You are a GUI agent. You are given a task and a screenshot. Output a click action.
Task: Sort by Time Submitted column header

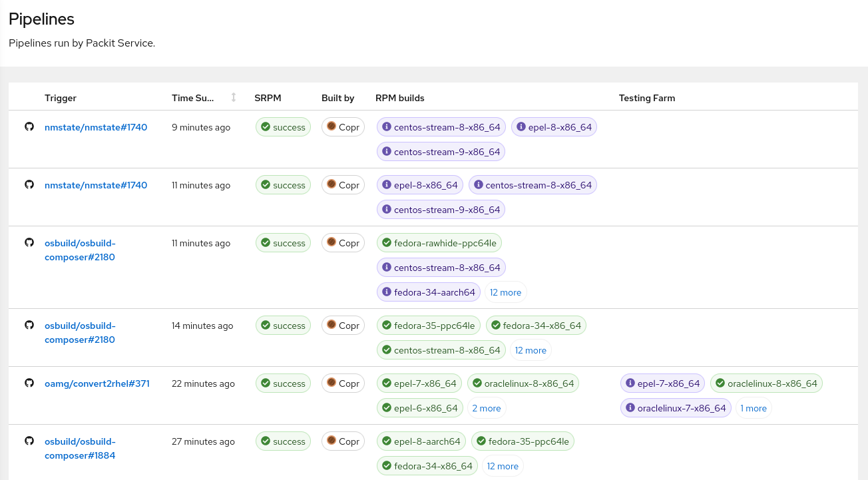pyautogui.click(x=193, y=98)
